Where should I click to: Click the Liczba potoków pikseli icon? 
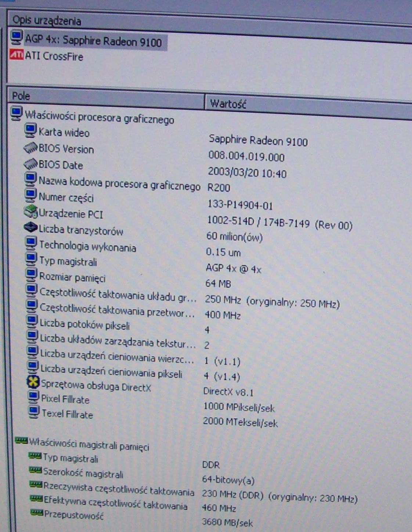tap(32, 321)
